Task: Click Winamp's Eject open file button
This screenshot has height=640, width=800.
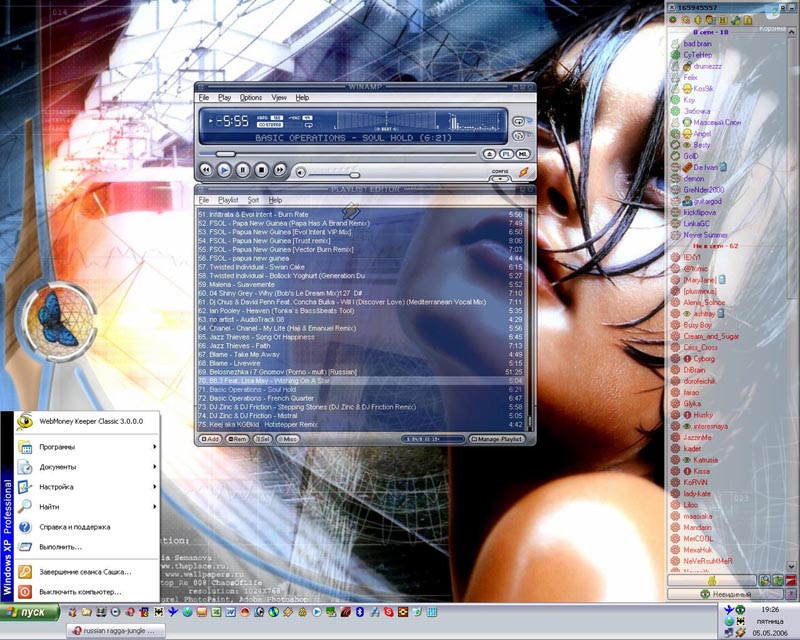Action: click(489, 154)
